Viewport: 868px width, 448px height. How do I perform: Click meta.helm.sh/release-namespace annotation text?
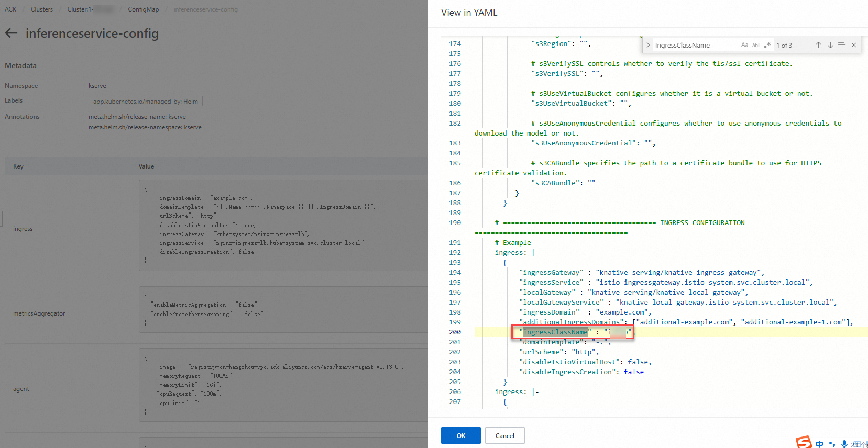[x=145, y=127]
